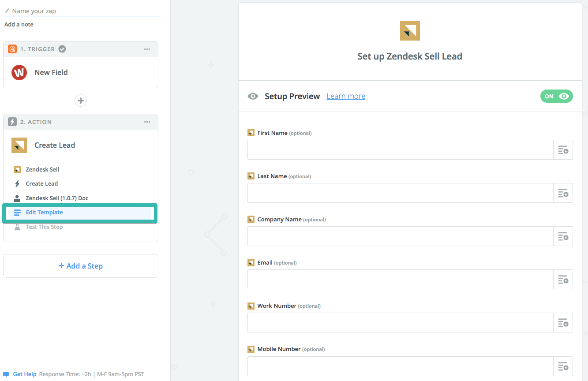588x381 pixels.
Task: Toggle the Setup Preview ON switch off
Action: point(556,96)
